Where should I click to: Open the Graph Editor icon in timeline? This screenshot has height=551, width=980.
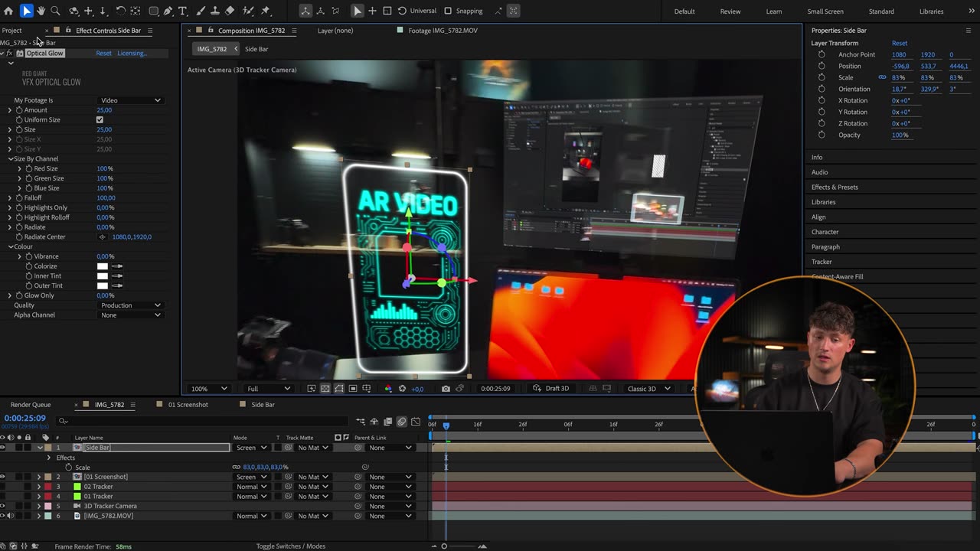coord(416,422)
